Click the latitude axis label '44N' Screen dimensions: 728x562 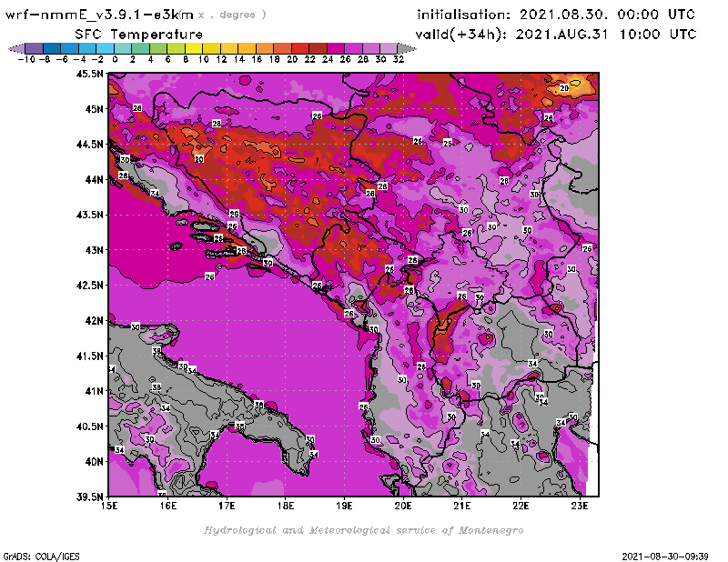[95, 179]
